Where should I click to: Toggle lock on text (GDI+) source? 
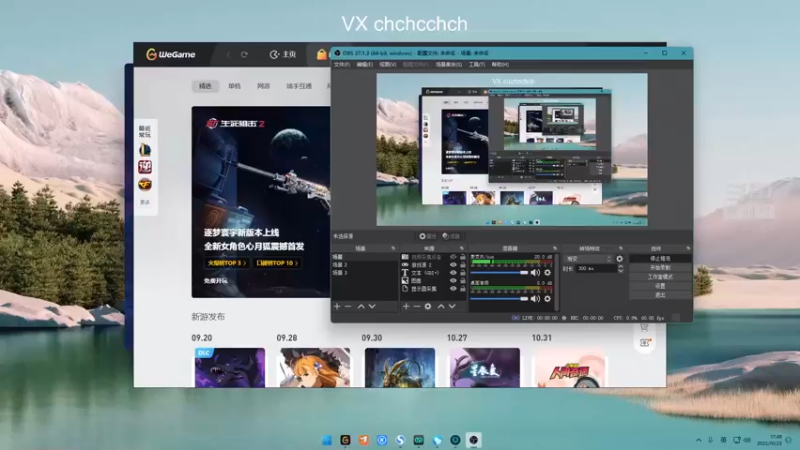tap(463, 273)
